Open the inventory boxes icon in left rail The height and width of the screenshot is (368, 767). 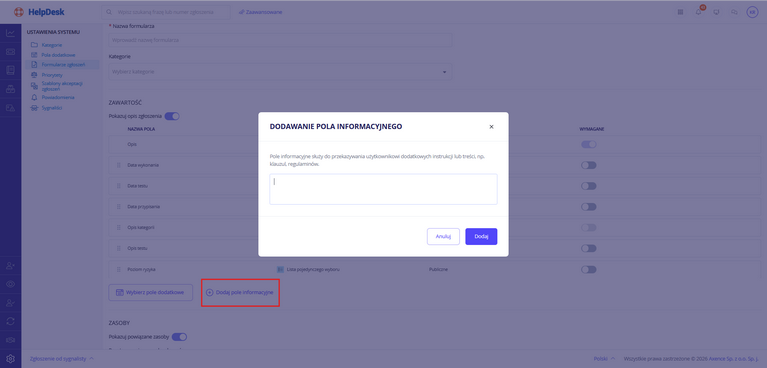tap(10, 89)
